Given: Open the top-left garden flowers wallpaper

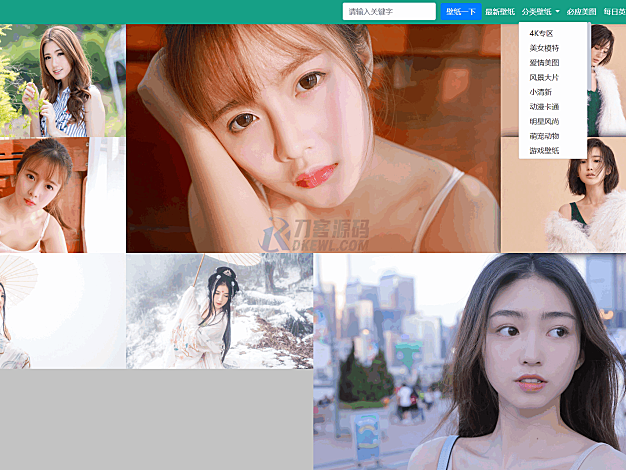Looking at the screenshot, I should click(x=62, y=80).
